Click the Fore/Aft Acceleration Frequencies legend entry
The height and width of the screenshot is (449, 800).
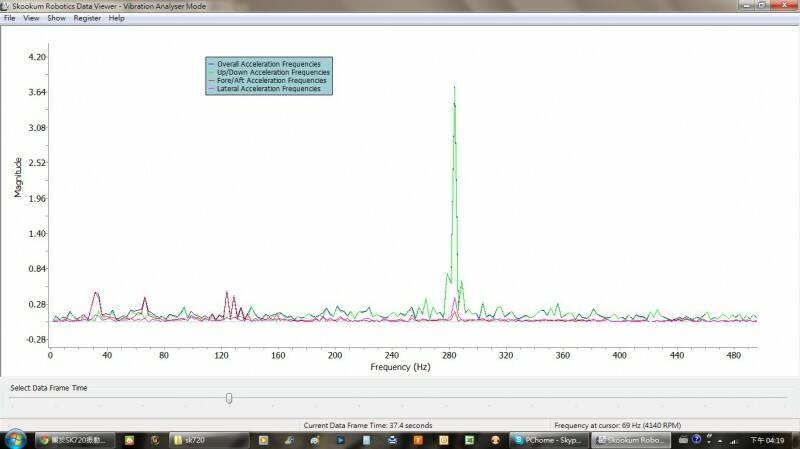tap(268, 81)
